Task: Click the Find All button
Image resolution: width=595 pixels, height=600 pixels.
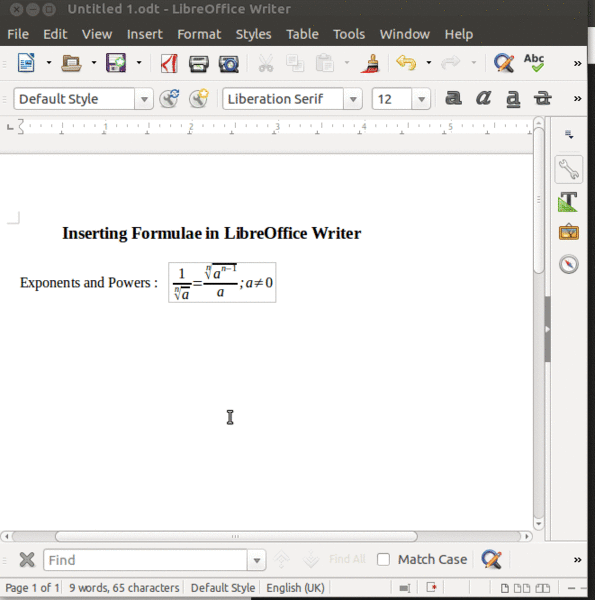Action: (347, 559)
